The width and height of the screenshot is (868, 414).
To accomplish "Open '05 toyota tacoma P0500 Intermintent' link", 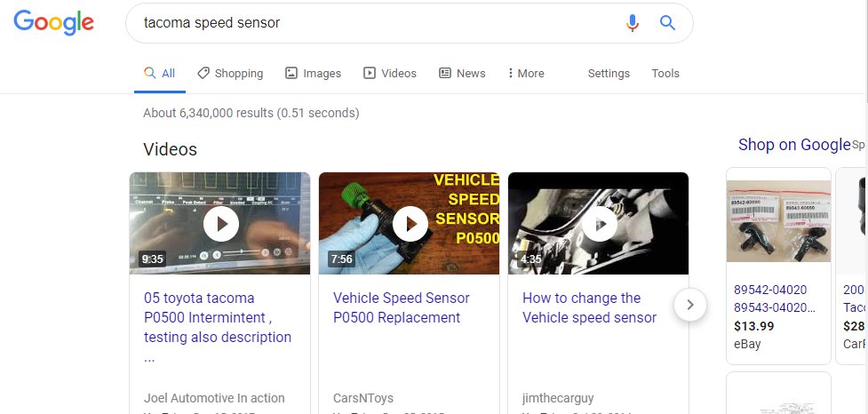I will [x=218, y=327].
